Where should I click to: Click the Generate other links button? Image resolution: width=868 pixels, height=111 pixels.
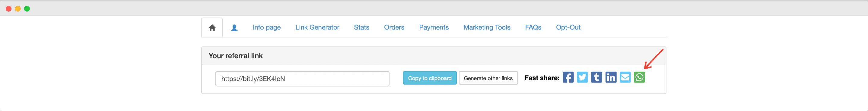pyautogui.click(x=488, y=78)
